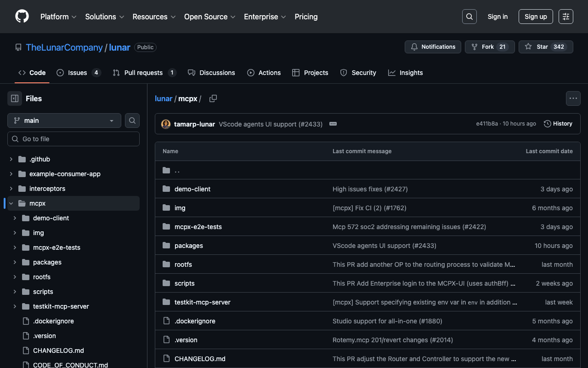588x368 pixels.
Task: Copy the mcpx path with copy icon
Action: click(213, 98)
